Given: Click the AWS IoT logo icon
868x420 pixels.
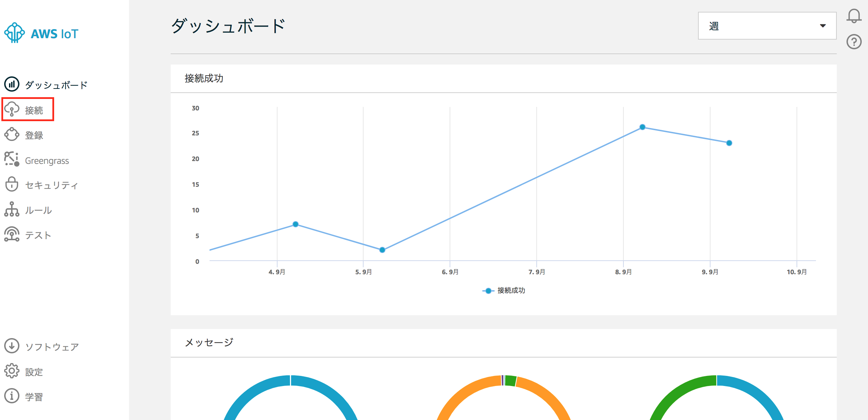Looking at the screenshot, I should pos(14,33).
